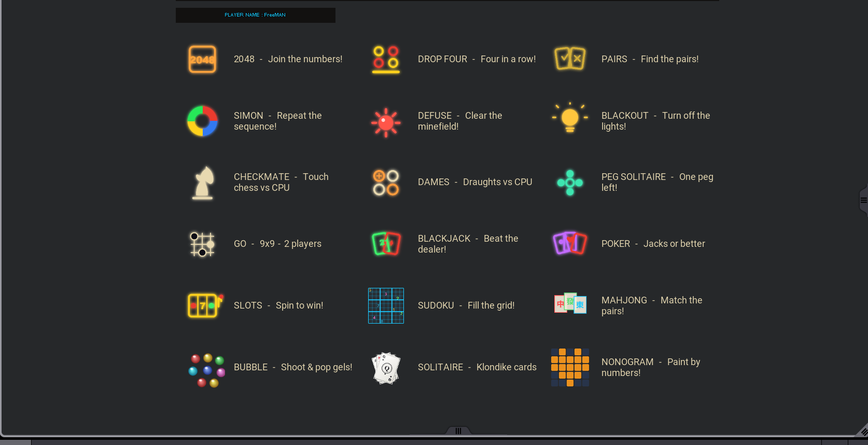Viewport: 868px width, 445px height.
Task: Select 'SLOTS - Spin to win!' label
Action: tap(278, 305)
